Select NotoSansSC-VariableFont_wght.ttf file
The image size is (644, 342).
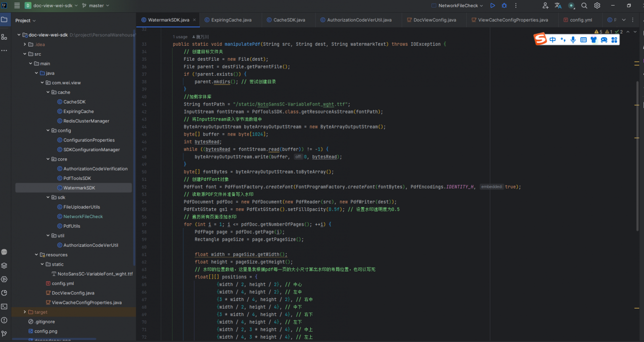pyautogui.click(x=95, y=274)
